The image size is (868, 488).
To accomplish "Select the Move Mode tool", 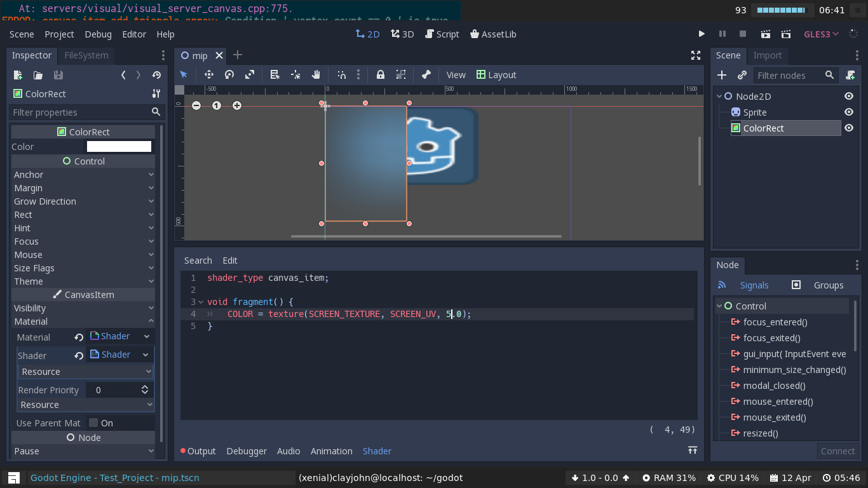I will click(x=208, y=74).
